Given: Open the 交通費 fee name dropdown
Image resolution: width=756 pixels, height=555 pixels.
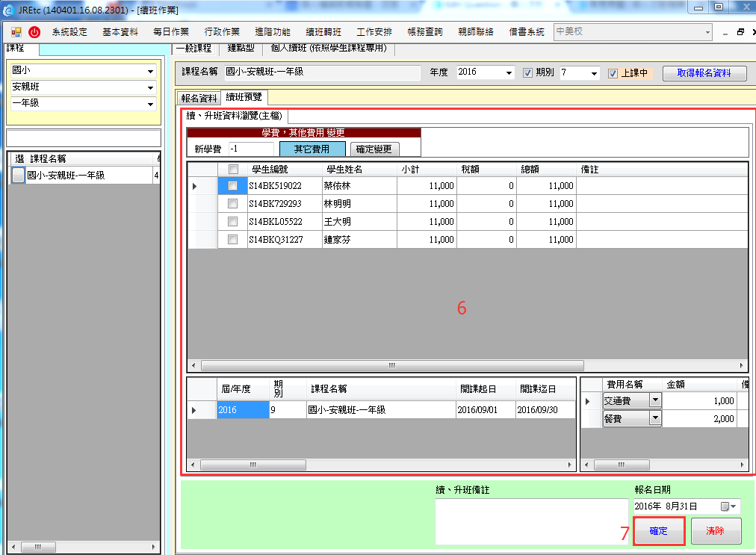Looking at the screenshot, I should [655, 400].
